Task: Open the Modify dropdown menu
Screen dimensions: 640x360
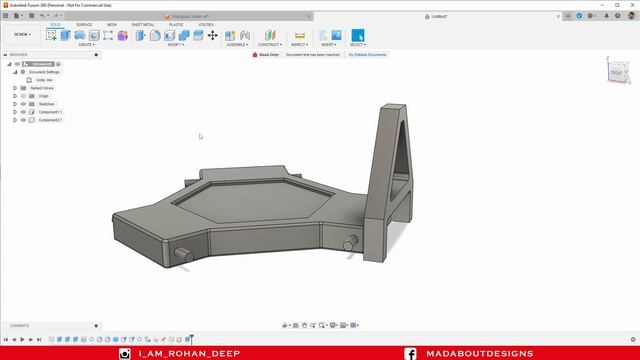Action: tap(176, 44)
